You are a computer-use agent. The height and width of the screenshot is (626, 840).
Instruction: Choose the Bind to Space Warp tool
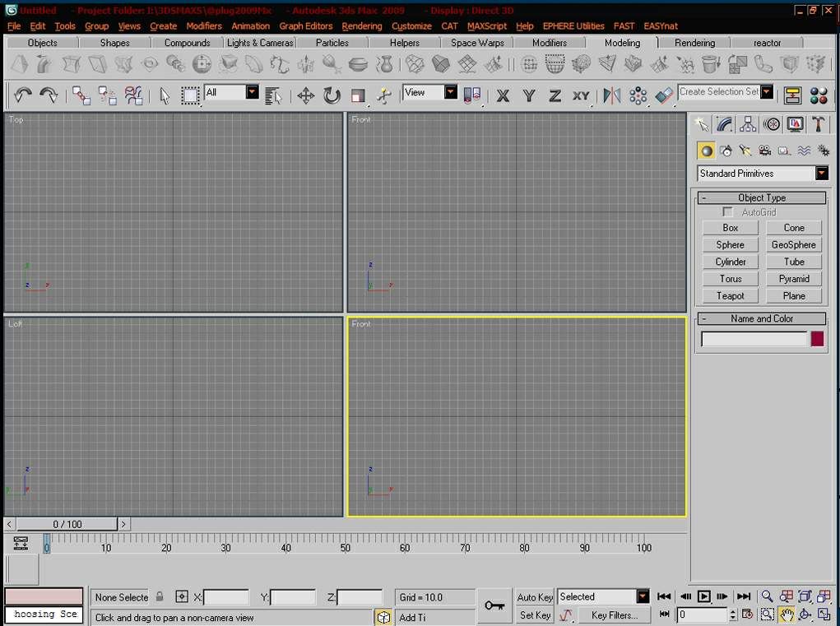pos(133,95)
